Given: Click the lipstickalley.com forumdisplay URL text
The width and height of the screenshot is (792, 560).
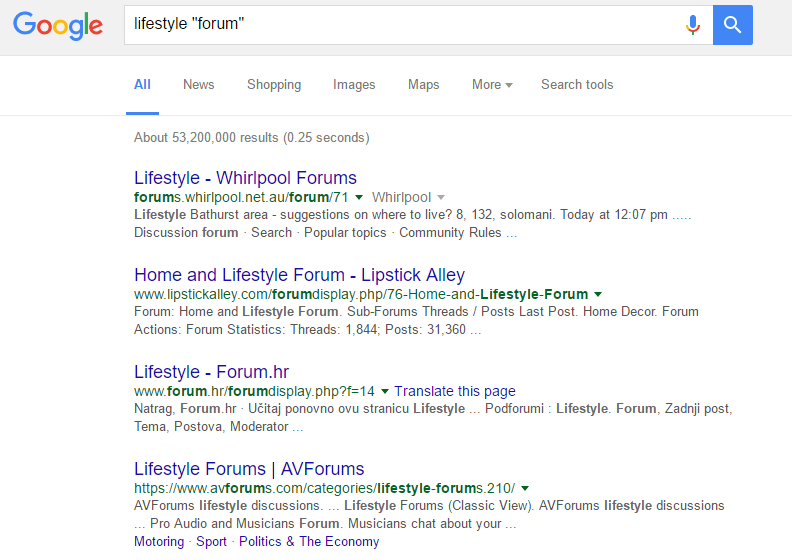Looking at the screenshot, I should point(361,294).
